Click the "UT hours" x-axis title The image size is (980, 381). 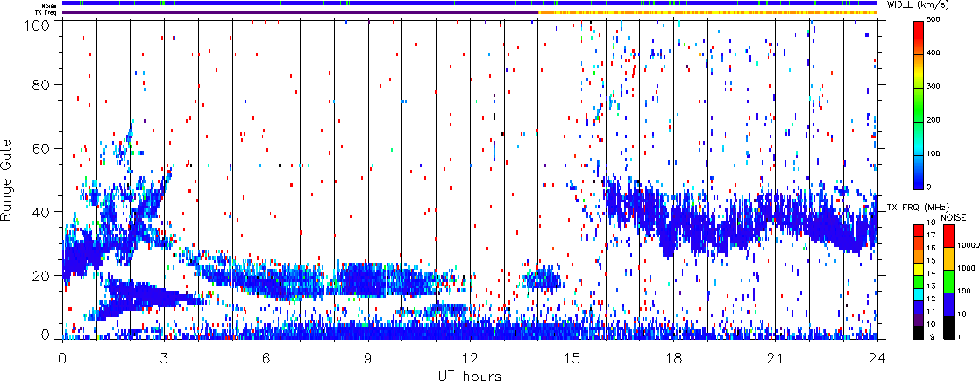[469, 376]
